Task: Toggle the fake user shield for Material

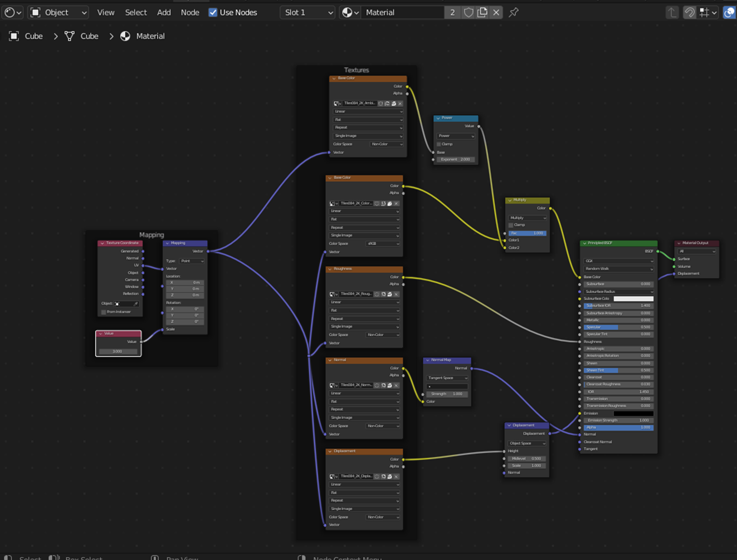Action: pyautogui.click(x=468, y=12)
